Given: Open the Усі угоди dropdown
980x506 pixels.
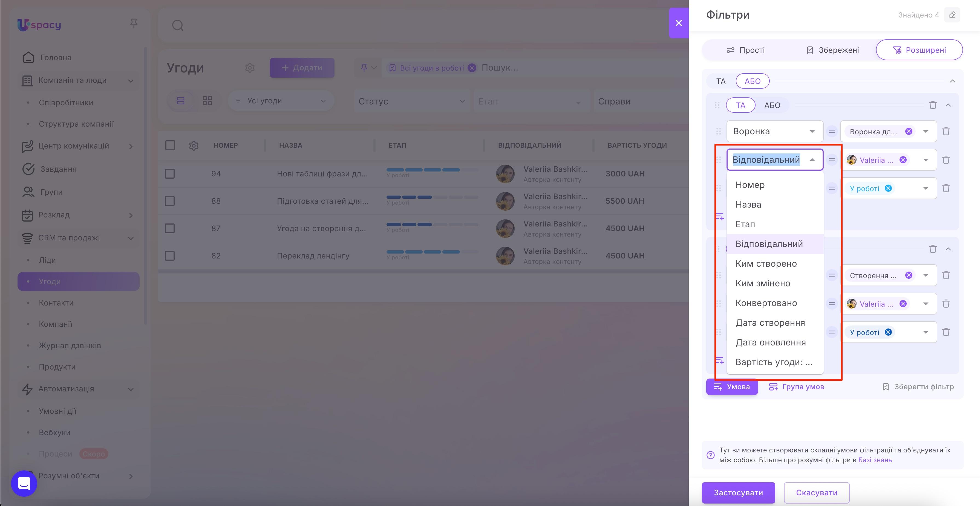Looking at the screenshot, I should click(x=281, y=100).
